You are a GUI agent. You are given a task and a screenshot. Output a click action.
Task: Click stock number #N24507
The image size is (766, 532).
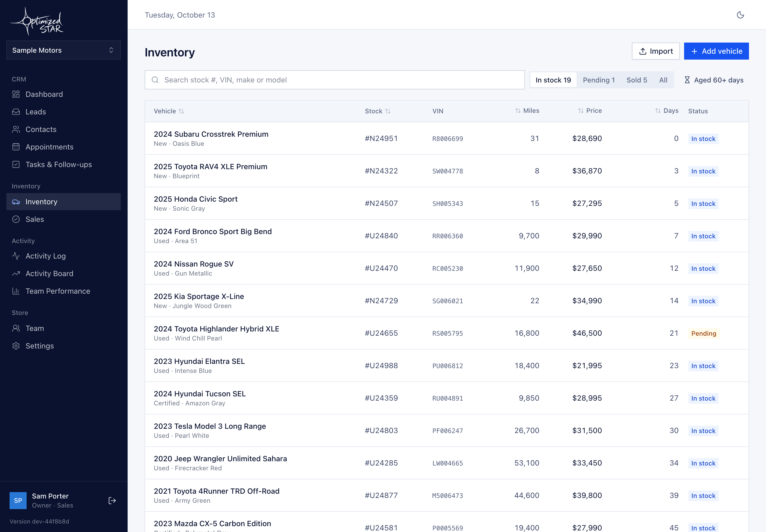[x=381, y=203]
